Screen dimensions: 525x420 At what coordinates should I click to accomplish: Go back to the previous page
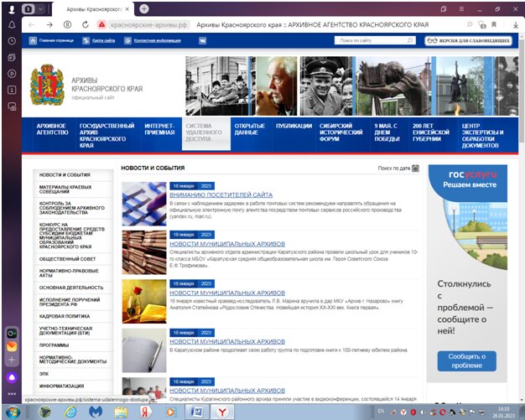tap(32, 25)
